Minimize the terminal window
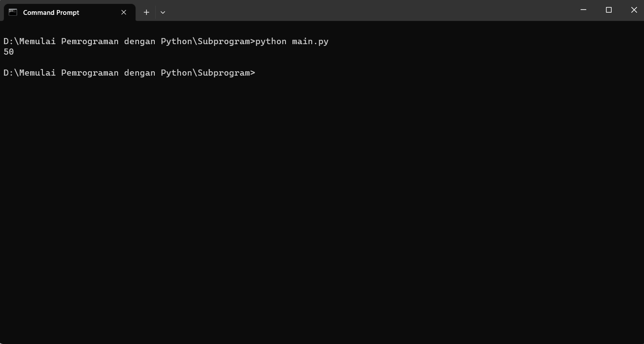Viewport: 644px width, 344px height. 583,10
